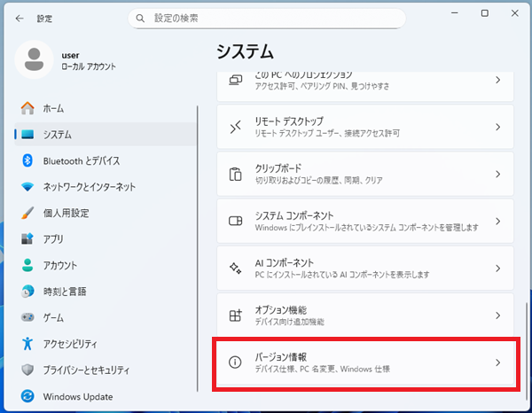Click the リモート デスクトップ icon

[236, 127]
